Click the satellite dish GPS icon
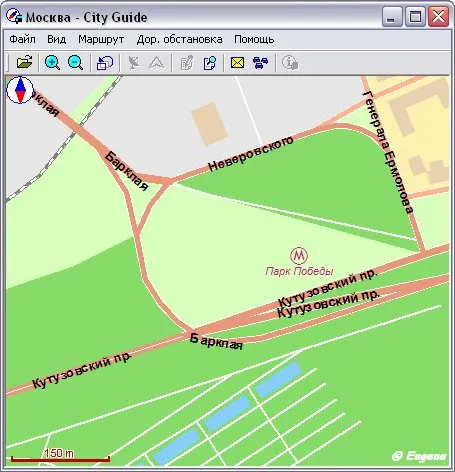 click(134, 62)
